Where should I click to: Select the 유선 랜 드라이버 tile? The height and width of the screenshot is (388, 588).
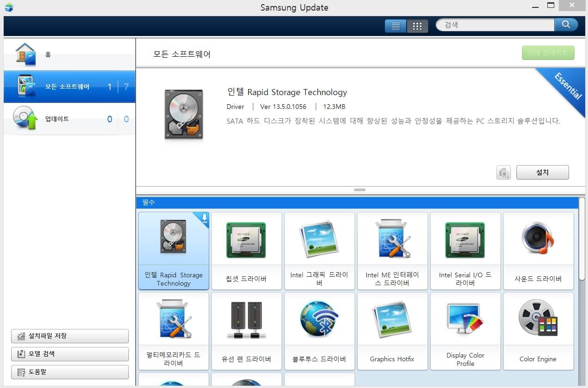[247, 331]
